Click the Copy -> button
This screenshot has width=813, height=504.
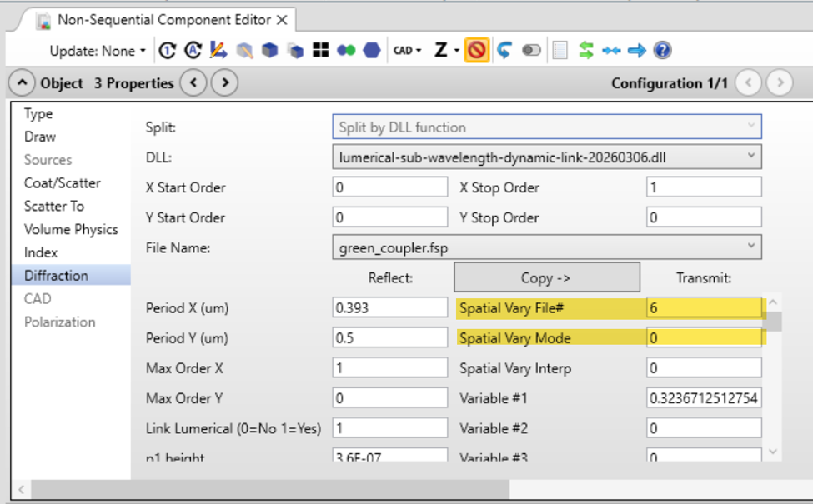(x=547, y=277)
